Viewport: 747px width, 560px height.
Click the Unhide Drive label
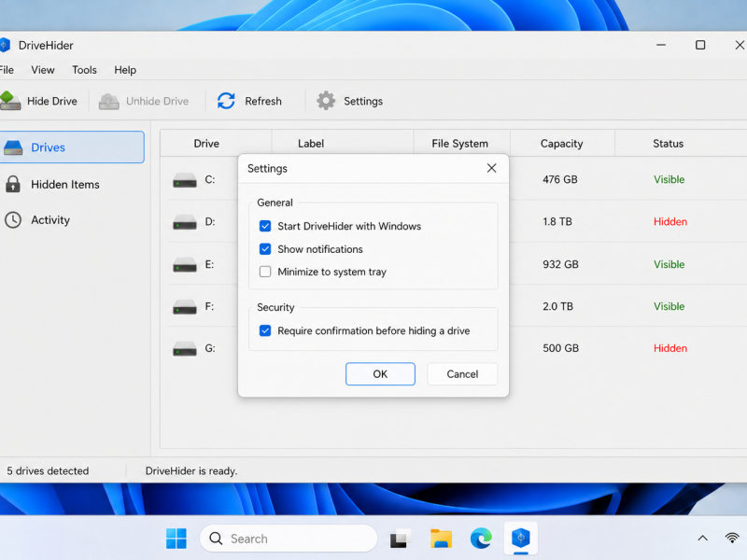(157, 102)
